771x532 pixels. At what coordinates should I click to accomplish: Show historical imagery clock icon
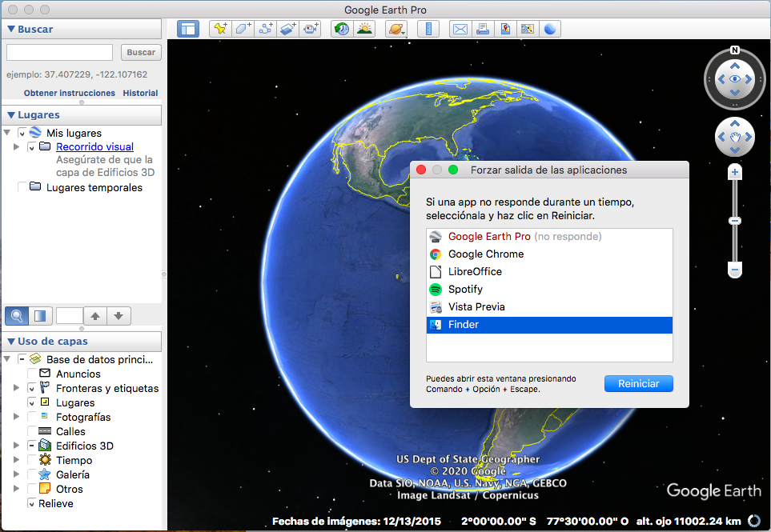(342, 29)
